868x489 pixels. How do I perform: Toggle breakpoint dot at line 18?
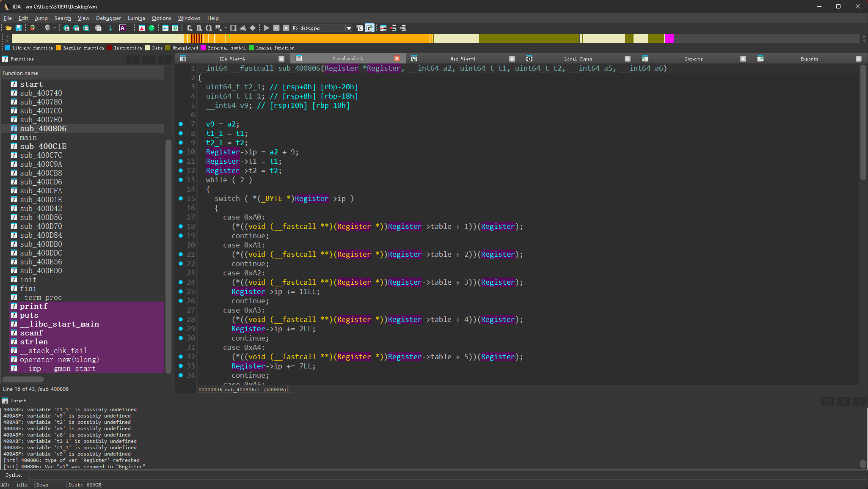coord(181,226)
